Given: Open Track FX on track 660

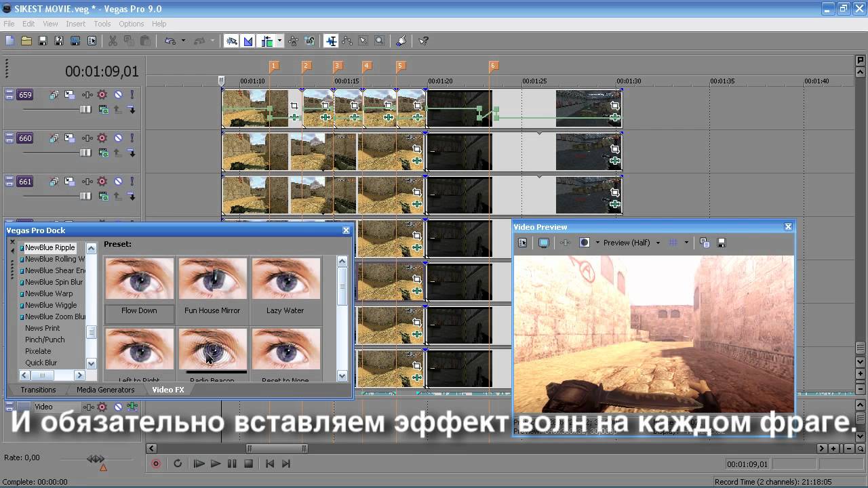Looking at the screenshot, I should (87, 138).
